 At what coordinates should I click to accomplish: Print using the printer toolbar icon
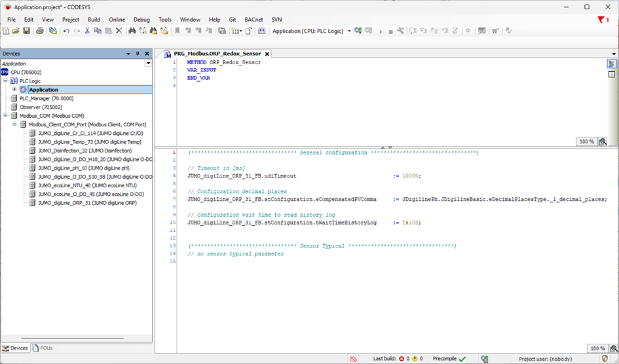click(39, 31)
